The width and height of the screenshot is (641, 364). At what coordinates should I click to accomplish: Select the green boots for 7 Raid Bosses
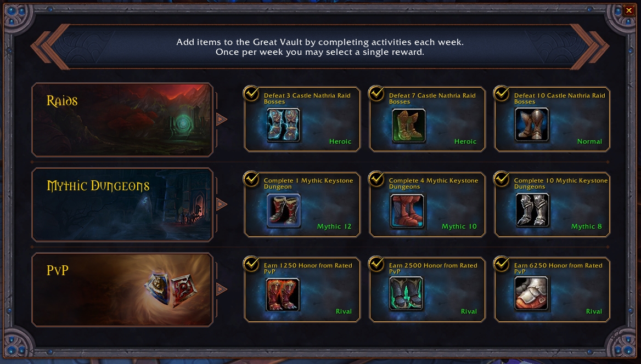click(x=408, y=126)
